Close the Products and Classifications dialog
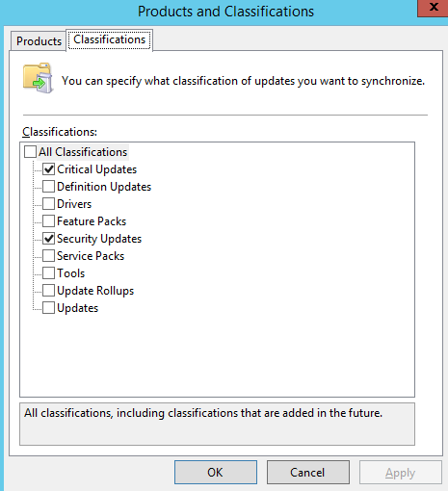448x491 pixels. (x=433, y=8)
